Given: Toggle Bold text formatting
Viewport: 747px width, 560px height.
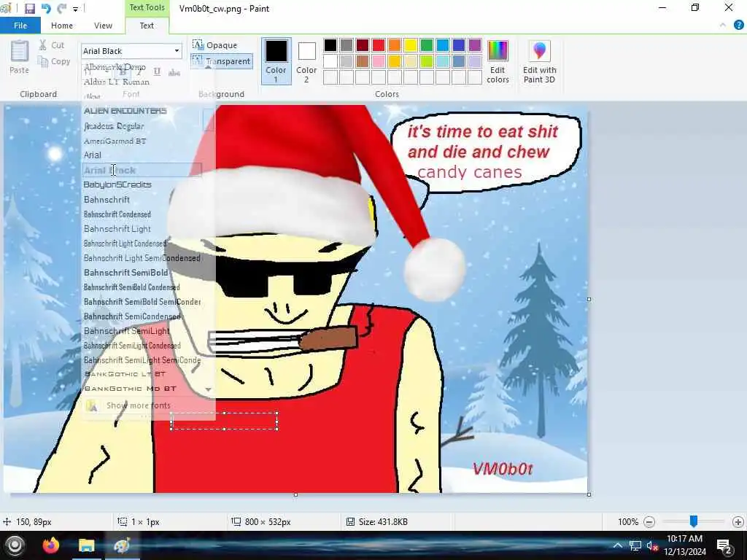Looking at the screenshot, I should tap(123, 72).
